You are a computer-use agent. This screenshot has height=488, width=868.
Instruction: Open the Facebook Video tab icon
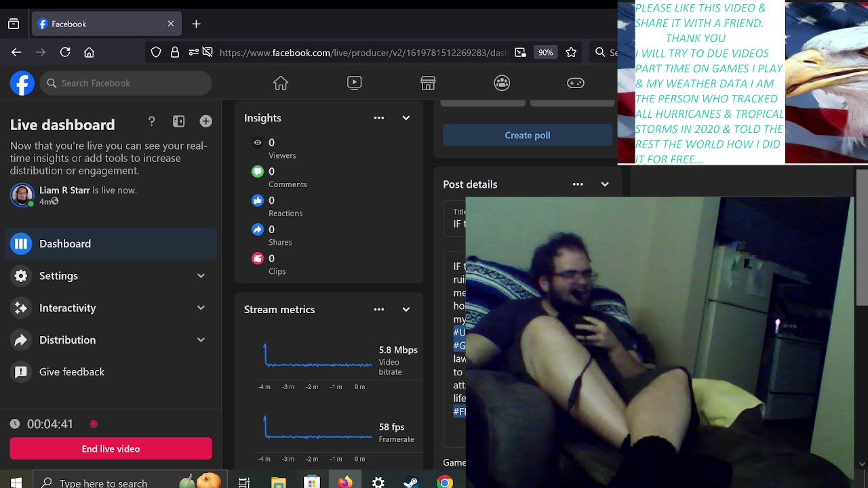click(x=354, y=83)
